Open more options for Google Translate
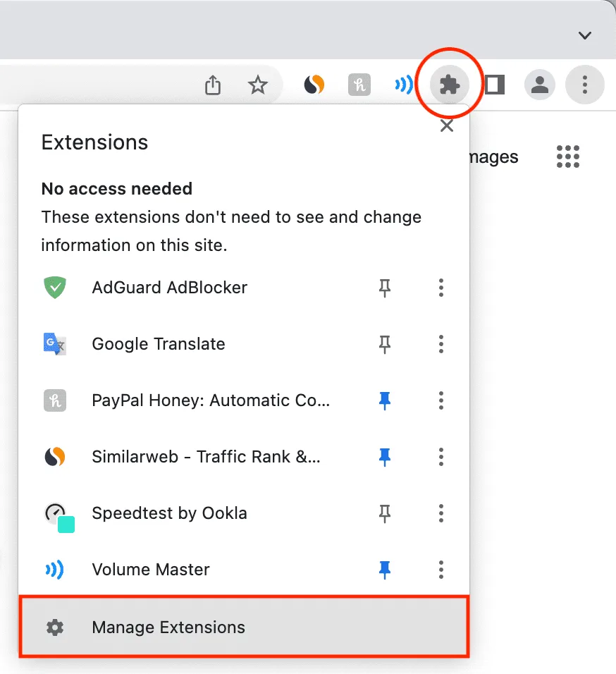 click(x=441, y=344)
